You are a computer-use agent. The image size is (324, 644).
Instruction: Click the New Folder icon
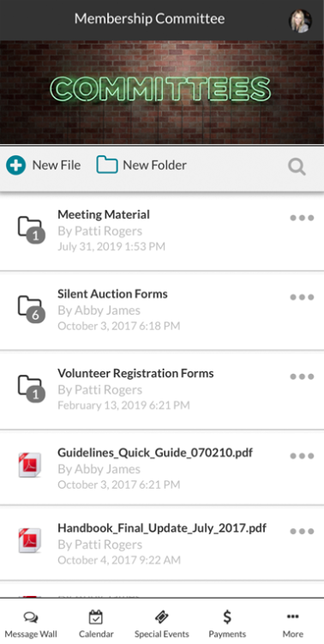107,166
